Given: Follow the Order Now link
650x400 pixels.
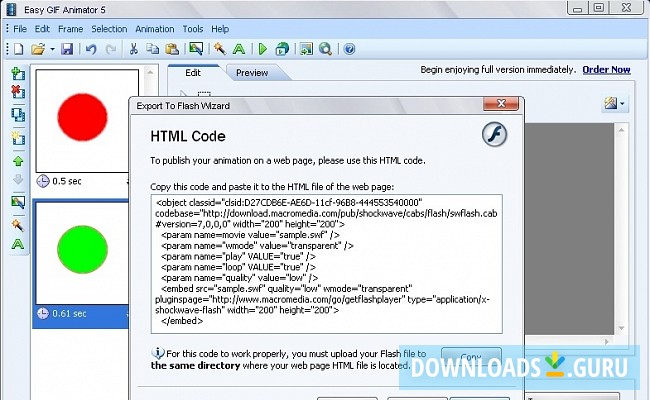Looking at the screenshot, I should 606,70.
